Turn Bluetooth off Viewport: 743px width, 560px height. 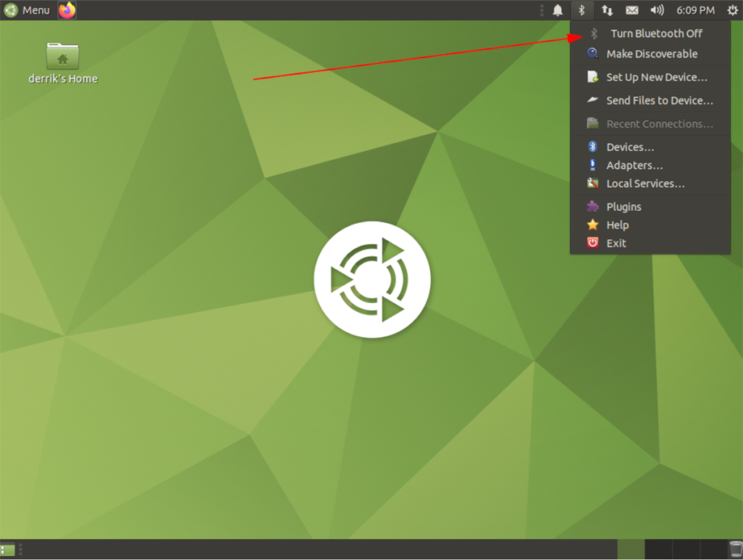coord(657,33)
